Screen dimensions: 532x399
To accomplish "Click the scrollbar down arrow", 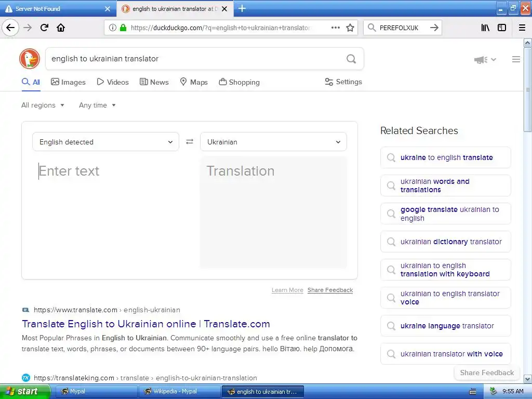I will (528, 379).
